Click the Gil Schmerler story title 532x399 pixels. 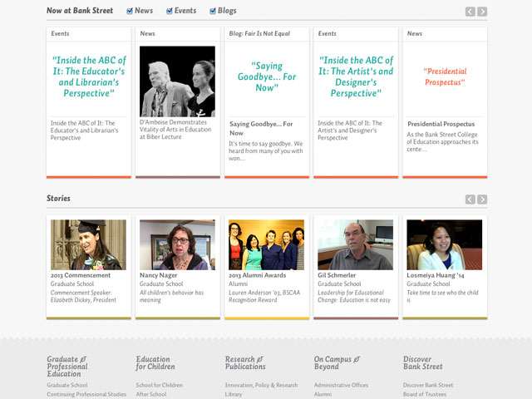(337, 275)
